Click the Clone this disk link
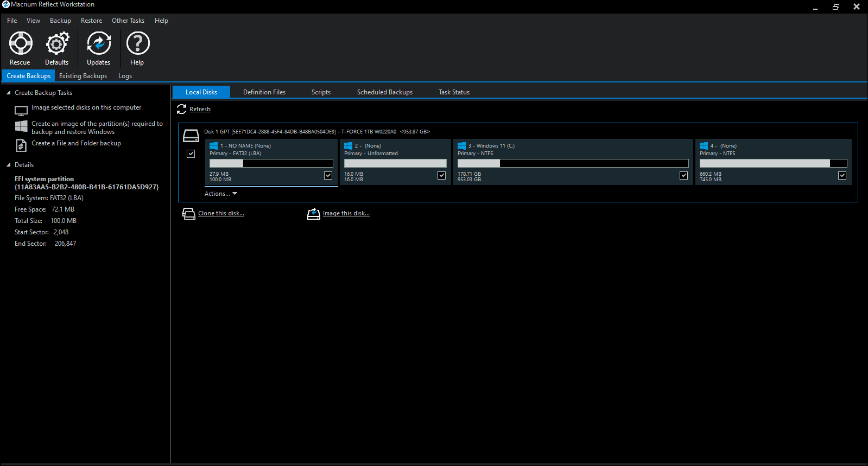The image size is (868, 466). [221, 214]
